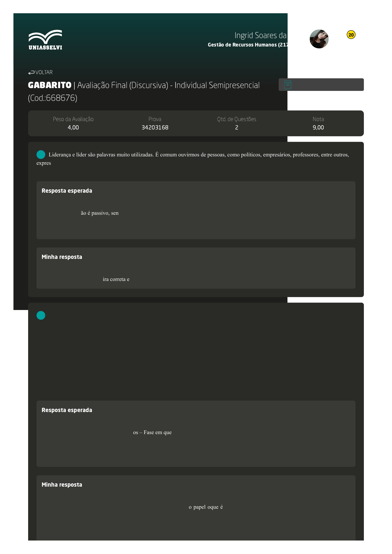Screen dimensions: 392x554
Task: Click the user name Ingrid Soares da
Action: [260, 36]
